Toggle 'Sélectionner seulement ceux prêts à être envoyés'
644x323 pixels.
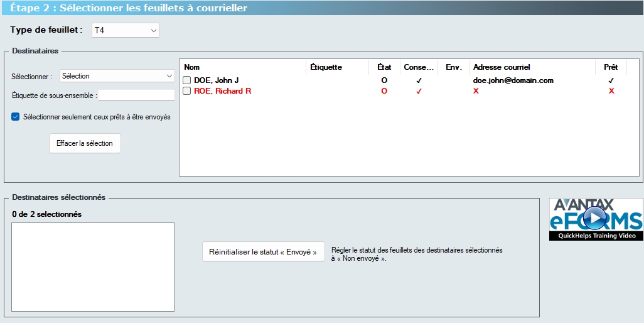click(16, 117)
